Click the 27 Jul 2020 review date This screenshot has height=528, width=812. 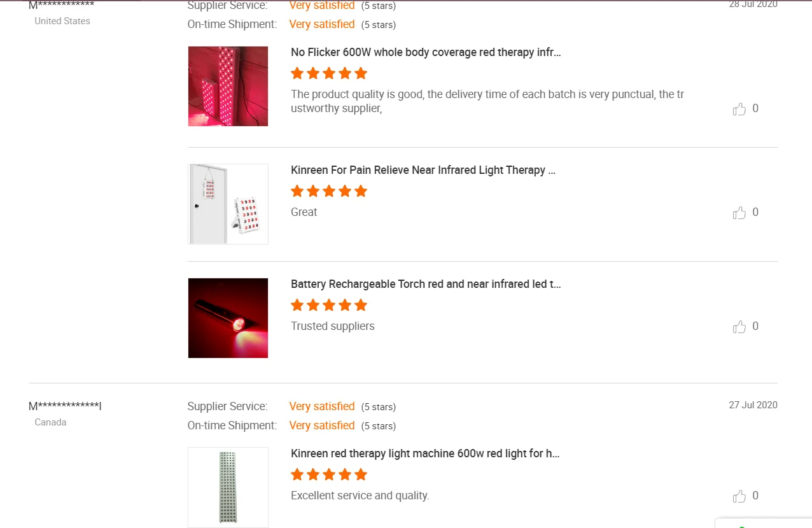click(x=753, y=405)
